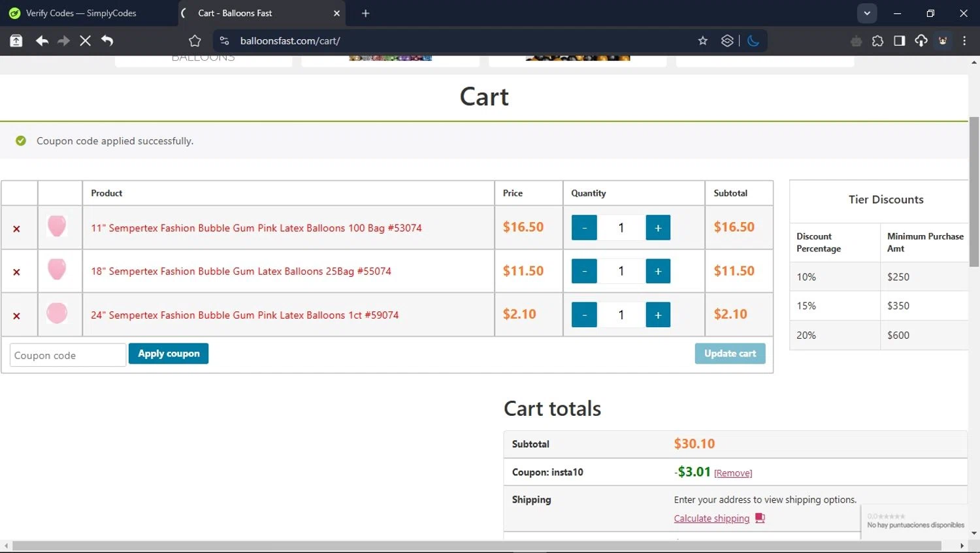Remove the 24" Sempertex 1ct item from cart
This screenshot has height=553, width=980.
point(16,315)
